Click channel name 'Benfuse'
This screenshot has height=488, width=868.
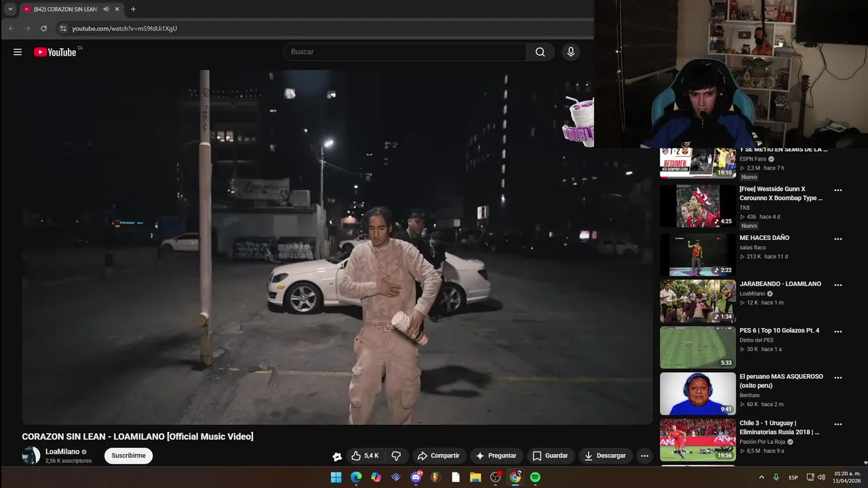point(749,395)
